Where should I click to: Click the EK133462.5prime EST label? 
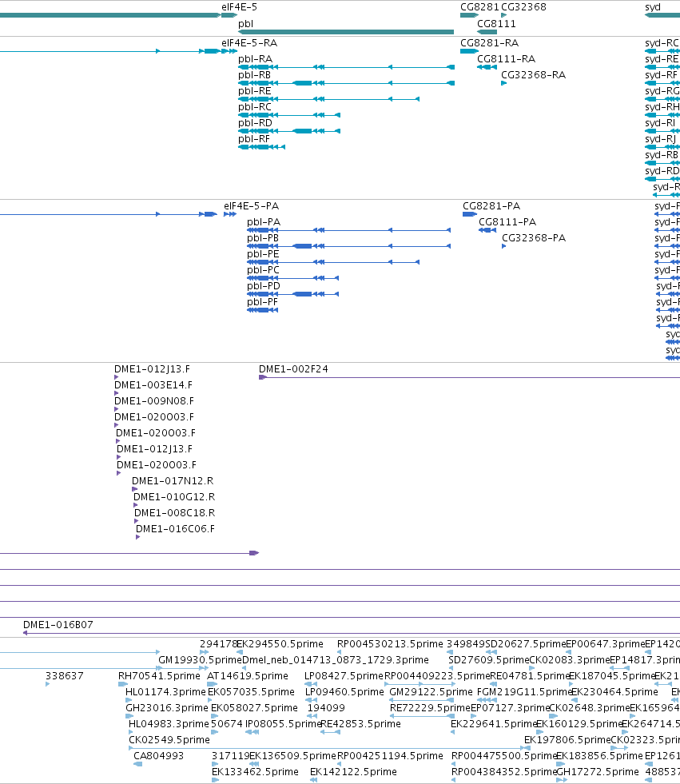click(255, 772)
